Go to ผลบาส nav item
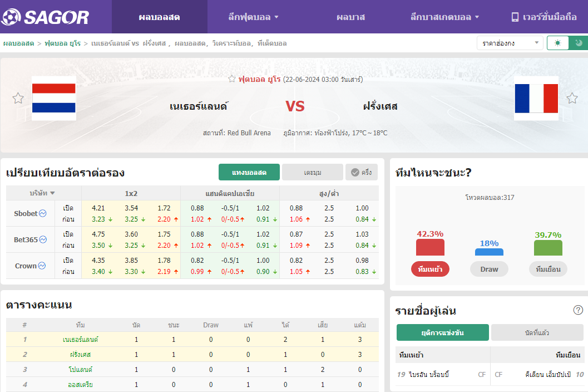 (350, 17)
